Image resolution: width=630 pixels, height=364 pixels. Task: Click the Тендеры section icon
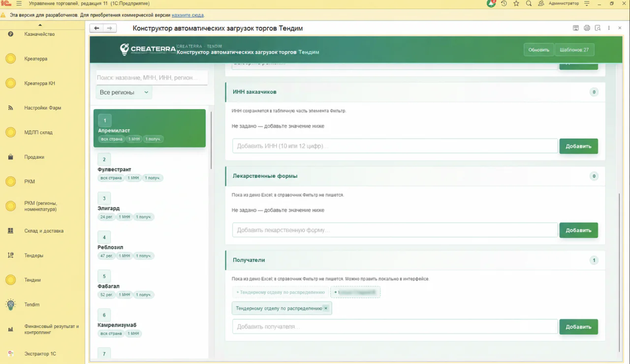point(10,255)
